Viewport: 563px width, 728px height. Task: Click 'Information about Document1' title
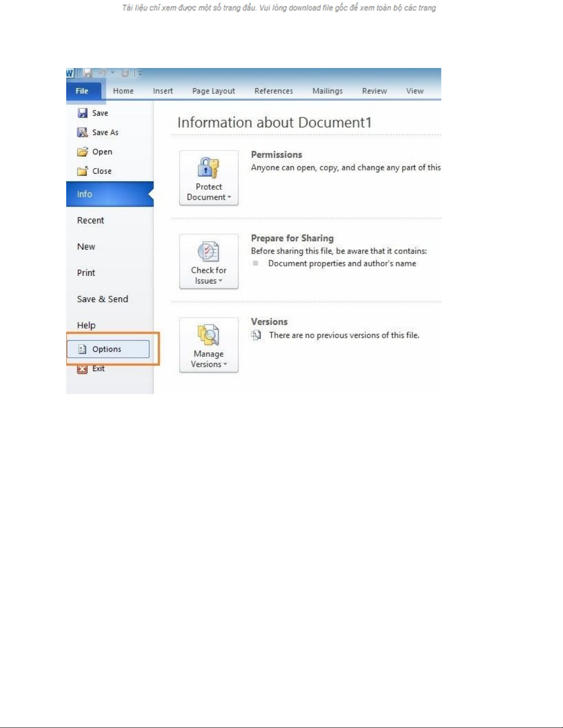[274, 123]
